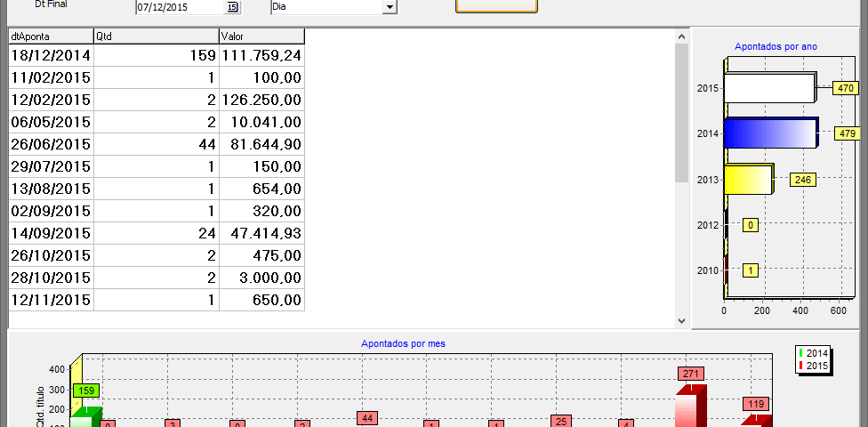The width and height of the screenshot is (868, 427).
Task: Sort by dtAponta column header
Action: [51, 36]
